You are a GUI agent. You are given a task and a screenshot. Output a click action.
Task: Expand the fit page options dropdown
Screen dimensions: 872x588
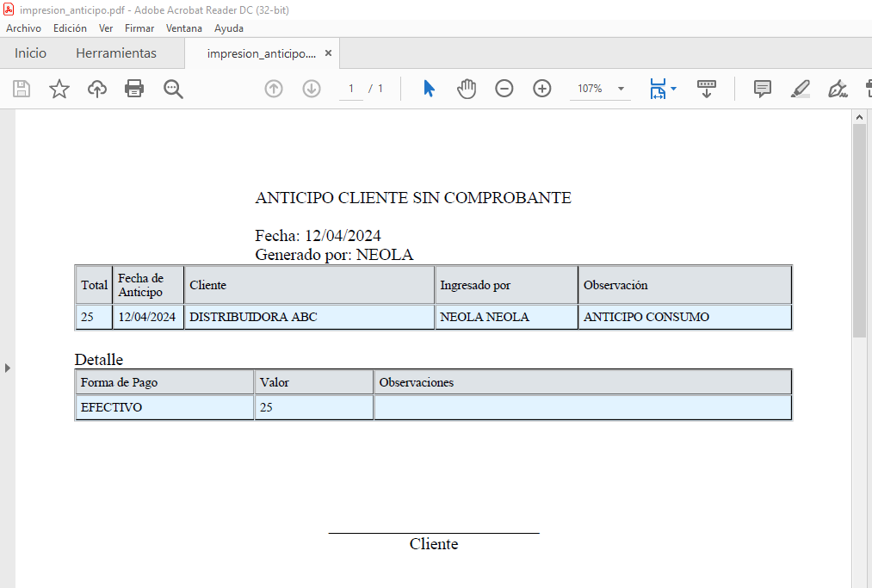(x=673, y=89)
